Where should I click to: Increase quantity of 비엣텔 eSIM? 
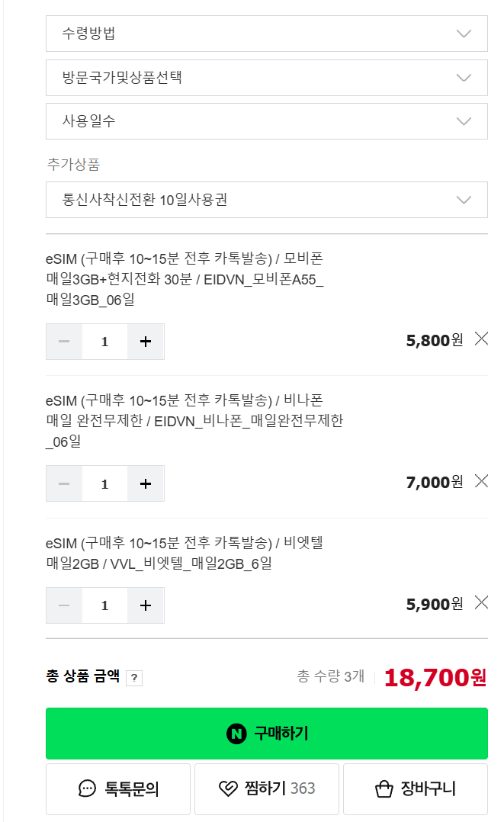pyautogui.click(x=146, y=605)
